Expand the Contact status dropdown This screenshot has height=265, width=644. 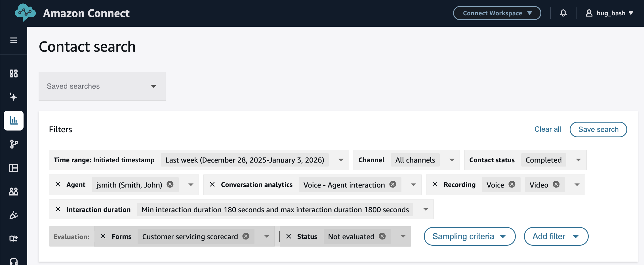click(x=578, y=160)
